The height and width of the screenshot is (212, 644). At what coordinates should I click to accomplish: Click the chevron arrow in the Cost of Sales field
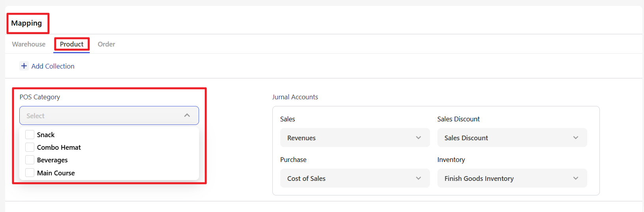tap(418, 178)
